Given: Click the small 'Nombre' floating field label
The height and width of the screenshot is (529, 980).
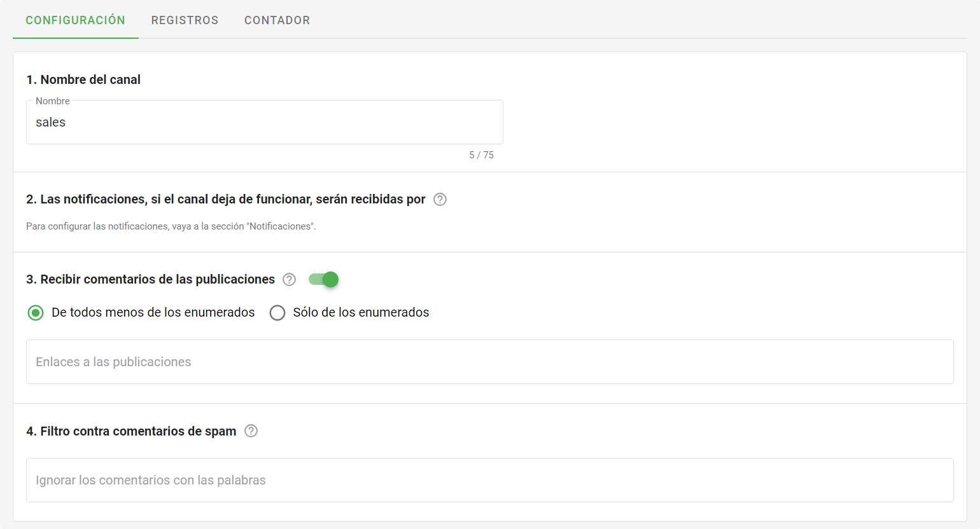Looking at the screenshot, I should pyautogui.click(x=53, y=101).
